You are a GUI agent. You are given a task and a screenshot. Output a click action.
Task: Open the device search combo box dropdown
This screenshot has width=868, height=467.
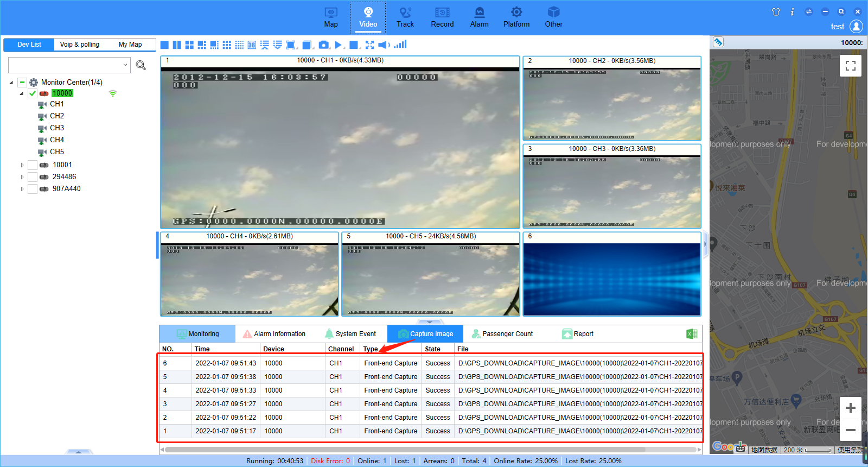(x=125, y=65)
